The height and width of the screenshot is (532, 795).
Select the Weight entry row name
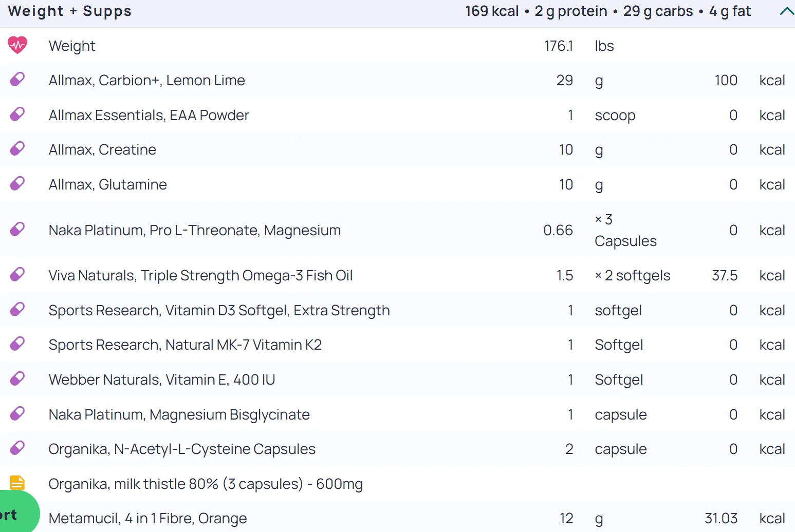pos(72,46)
